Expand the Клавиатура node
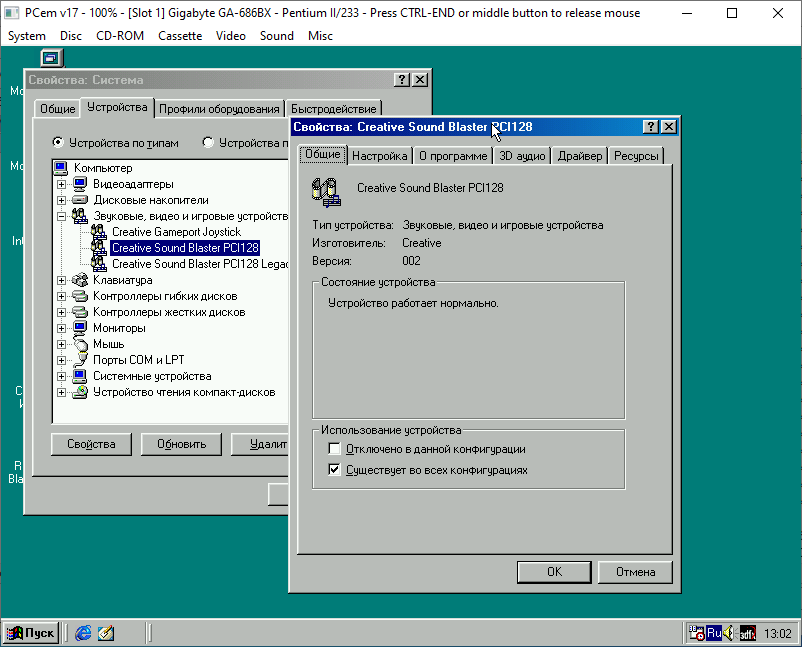 [x=61, y=280]
